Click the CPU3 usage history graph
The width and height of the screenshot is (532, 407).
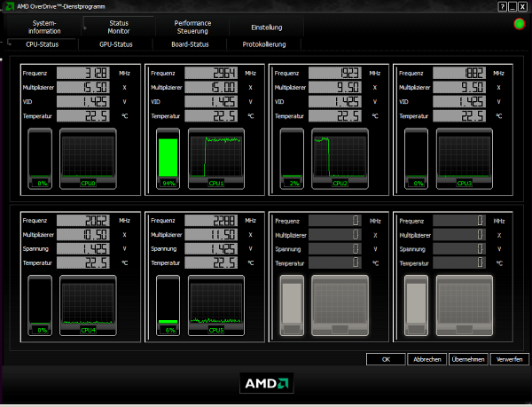coord(461,158)
